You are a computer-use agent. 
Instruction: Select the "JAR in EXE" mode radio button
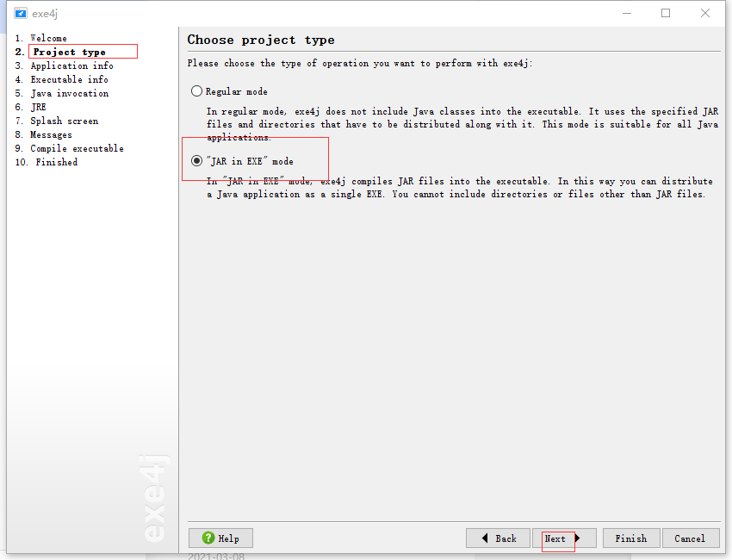[196, 160]
